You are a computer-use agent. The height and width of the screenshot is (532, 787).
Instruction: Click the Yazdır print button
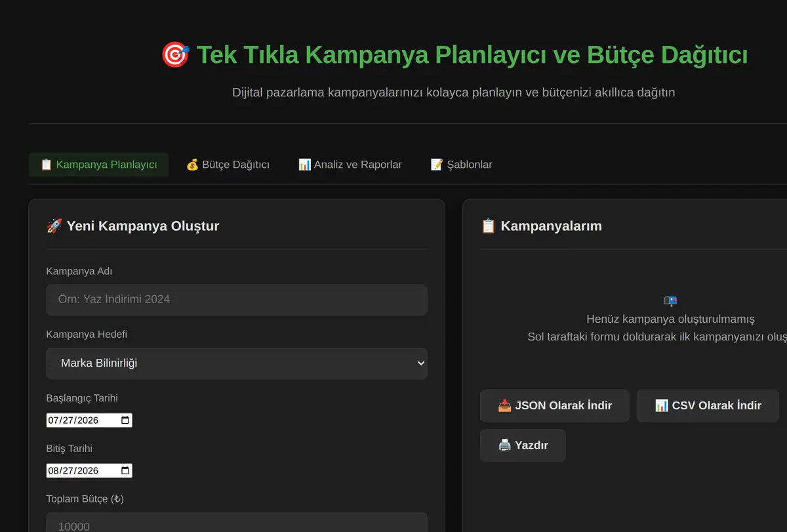pyautogui.click(x=523, y=445)
